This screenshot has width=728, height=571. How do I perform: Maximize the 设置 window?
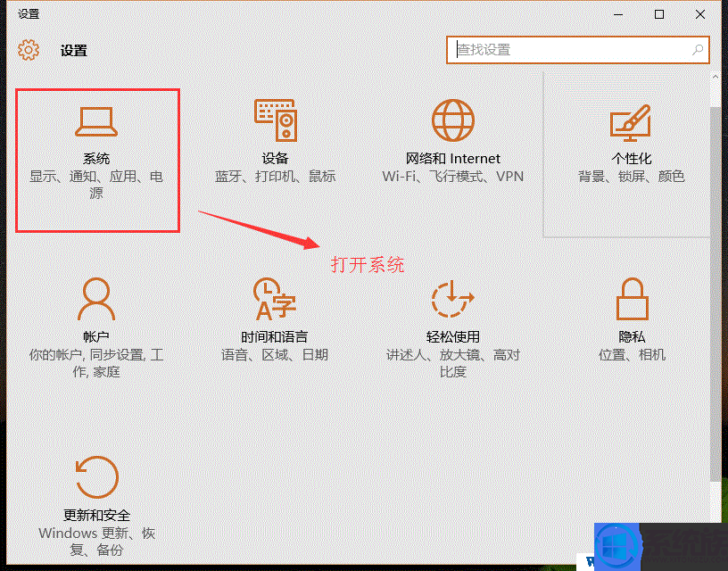[x=658, y=14]
